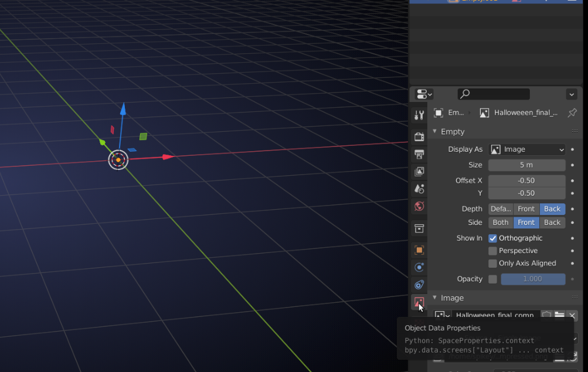Collapse the Image panel

pos(434,298)
